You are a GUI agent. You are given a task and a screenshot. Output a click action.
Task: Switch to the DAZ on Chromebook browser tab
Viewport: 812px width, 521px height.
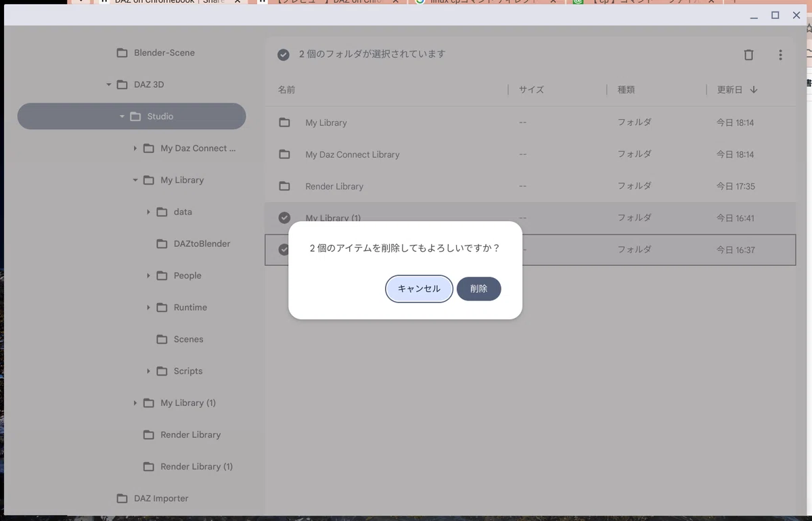(169, 2)
